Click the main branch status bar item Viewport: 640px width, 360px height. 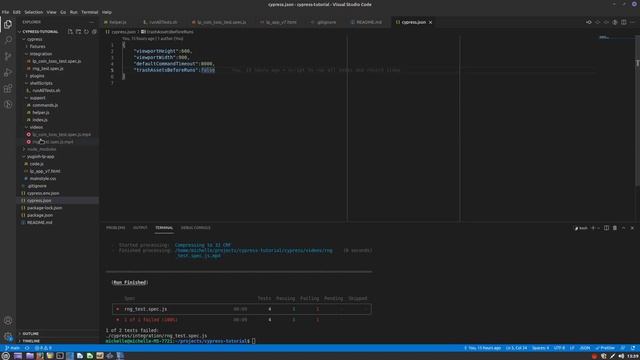12,348
